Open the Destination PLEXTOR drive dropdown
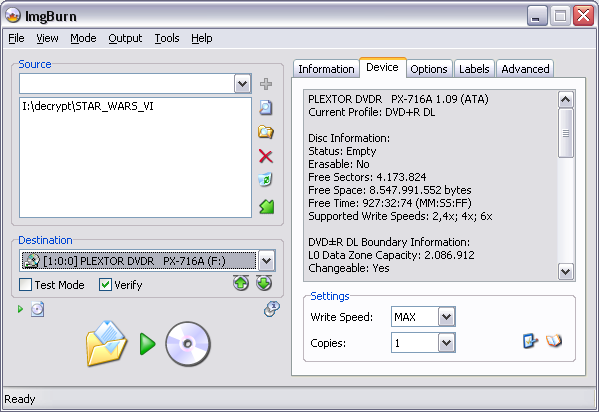Viewport: 599px width, 412px height. point(266,261)
